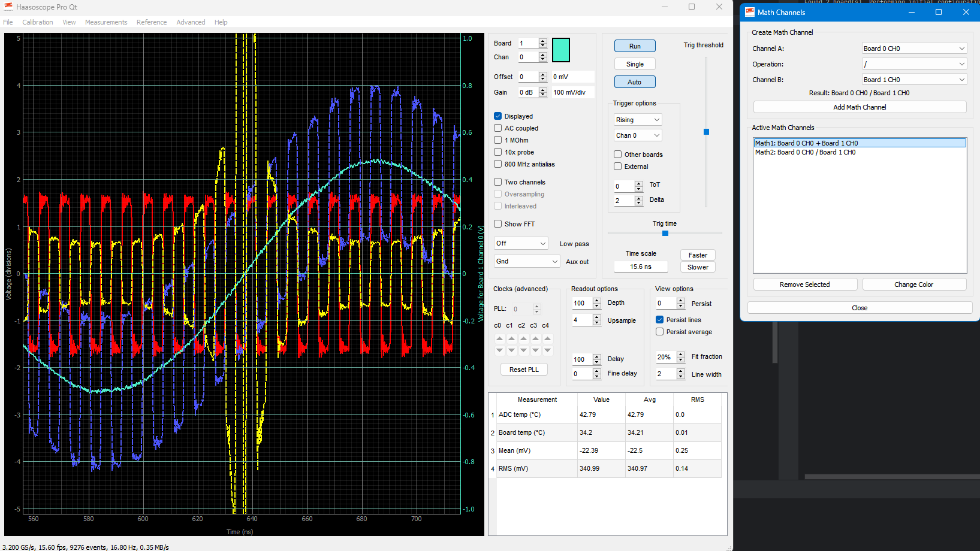Screen dimensions: 980x551
Task: Raise the Line width spinner value
Action: pos(680,371)
